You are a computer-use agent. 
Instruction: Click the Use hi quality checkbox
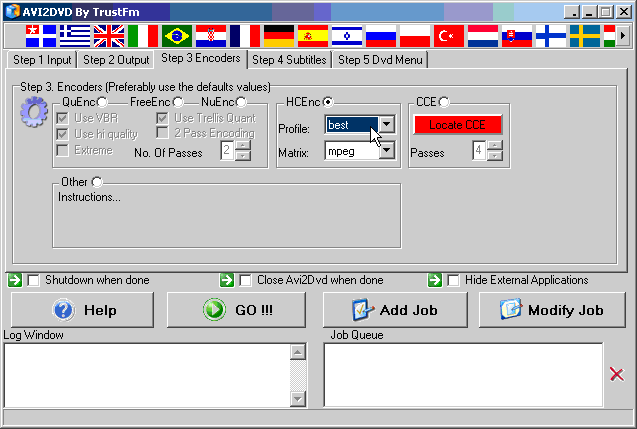pos(62,134)
